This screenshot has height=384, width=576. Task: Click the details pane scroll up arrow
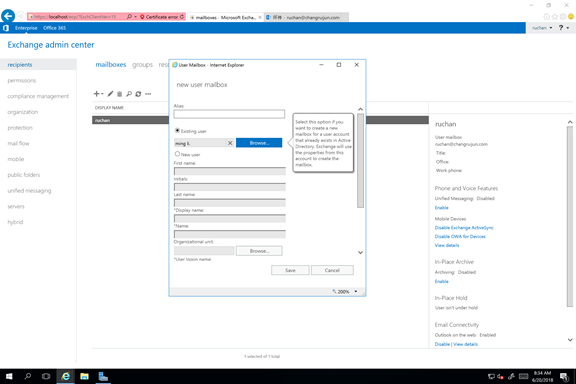[x=570, y=122]
